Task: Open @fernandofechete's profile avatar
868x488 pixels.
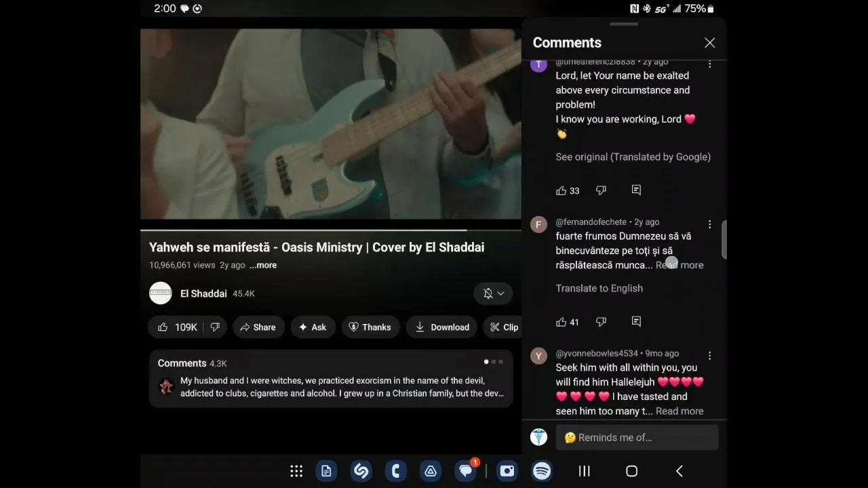Action: [x=538, y=225]
